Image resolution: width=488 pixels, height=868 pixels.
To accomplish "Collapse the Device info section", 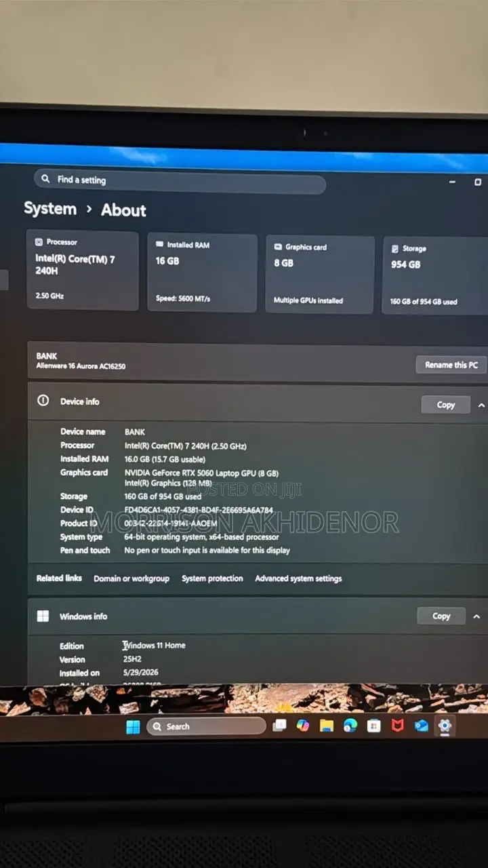I will pos(481,406).
